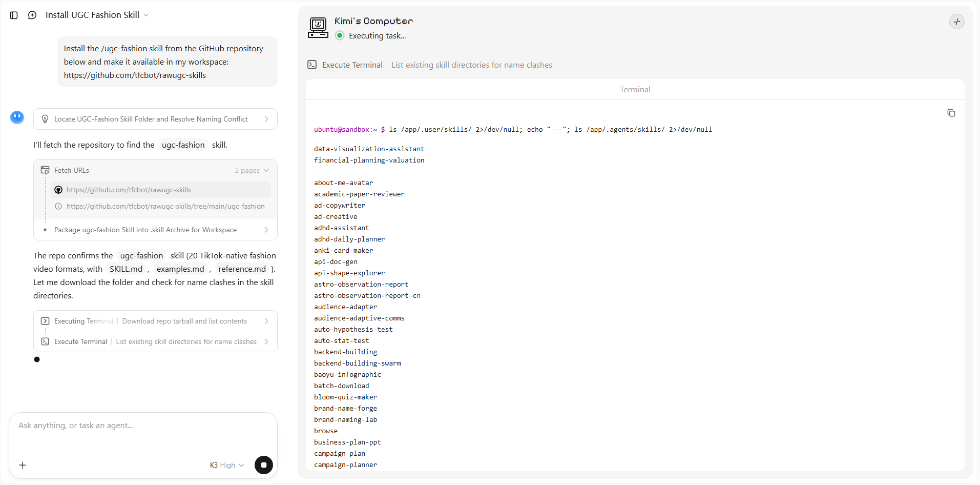Copy terminal output with the copy icon
The width and height of the screenshot is (980, 485).
pos(951,113)
